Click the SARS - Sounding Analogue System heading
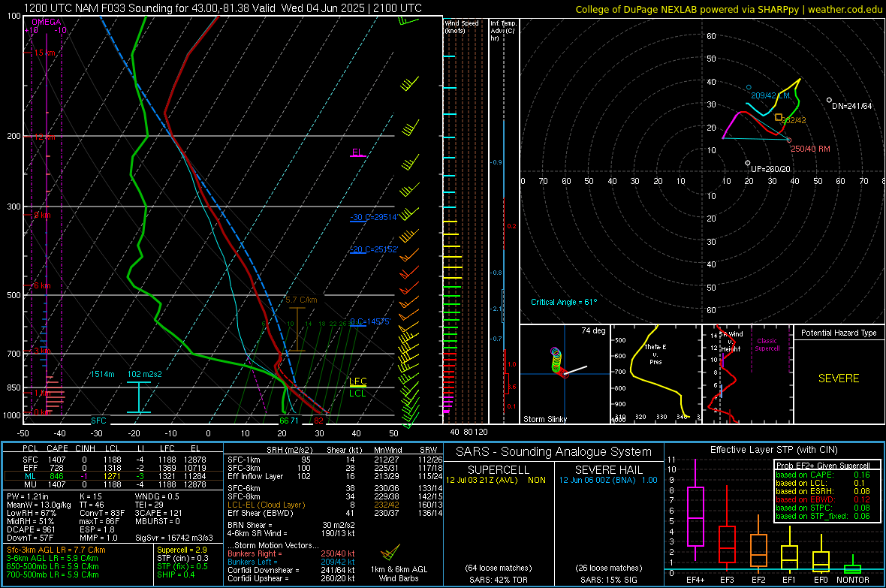The height and width of the screenshot is (588, 886). [553, 452]
